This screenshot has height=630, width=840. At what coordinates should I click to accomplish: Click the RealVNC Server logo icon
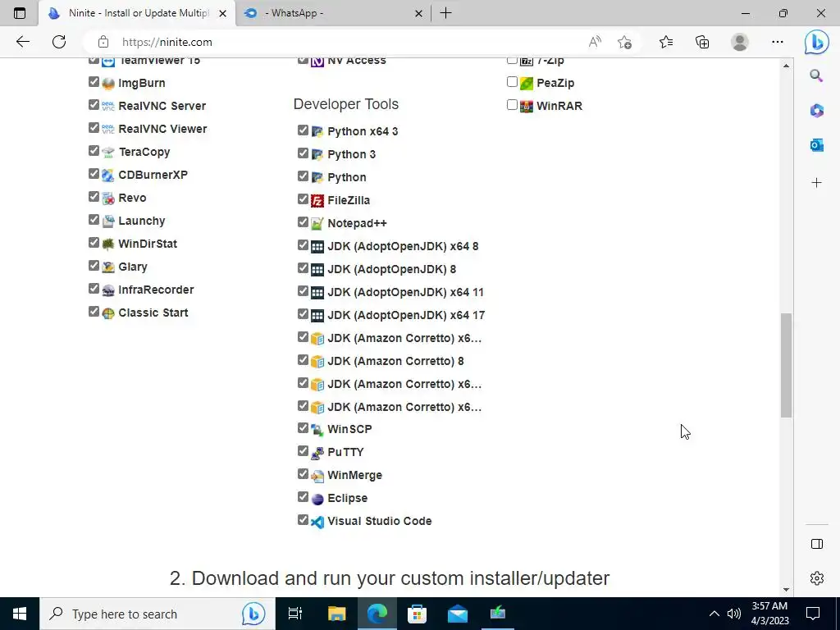click(108, 106)
